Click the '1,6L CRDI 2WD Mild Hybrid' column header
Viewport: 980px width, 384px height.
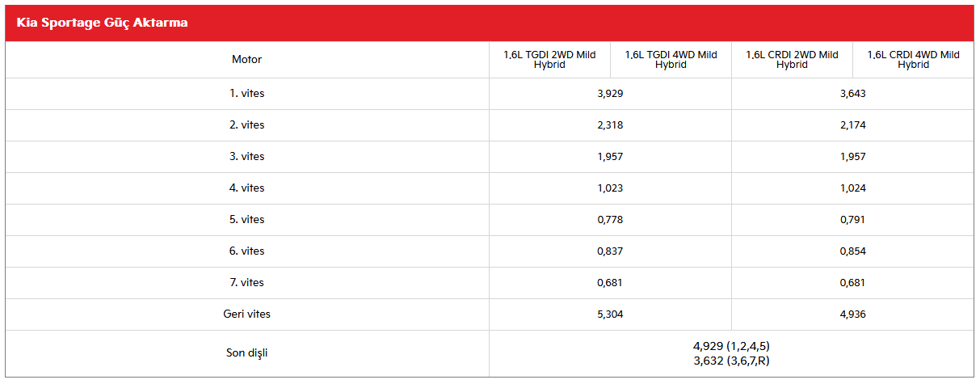click(792, 60)
